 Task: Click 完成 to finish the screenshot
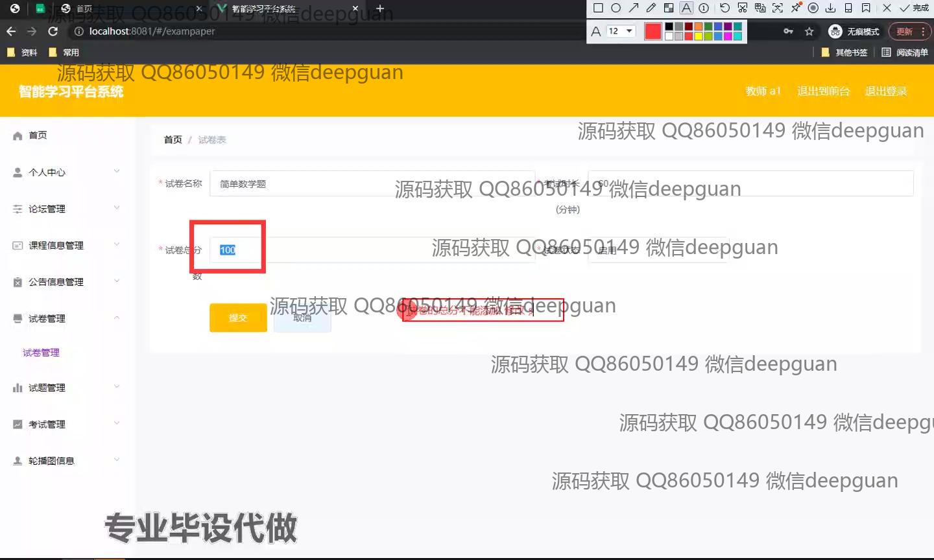pyautogui.click(x=915, y=8)
